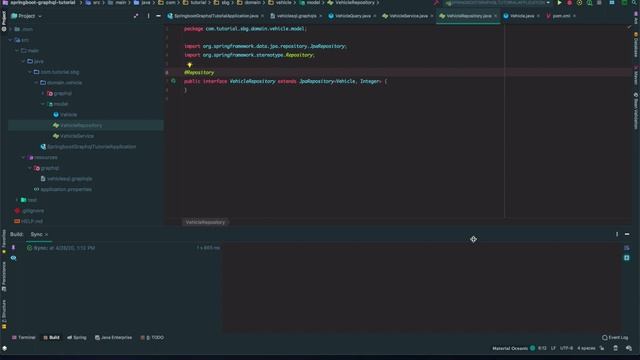640x360 pixels.
Task: Collapse the main folder in the project tree
Action: (x=17, y=51)
